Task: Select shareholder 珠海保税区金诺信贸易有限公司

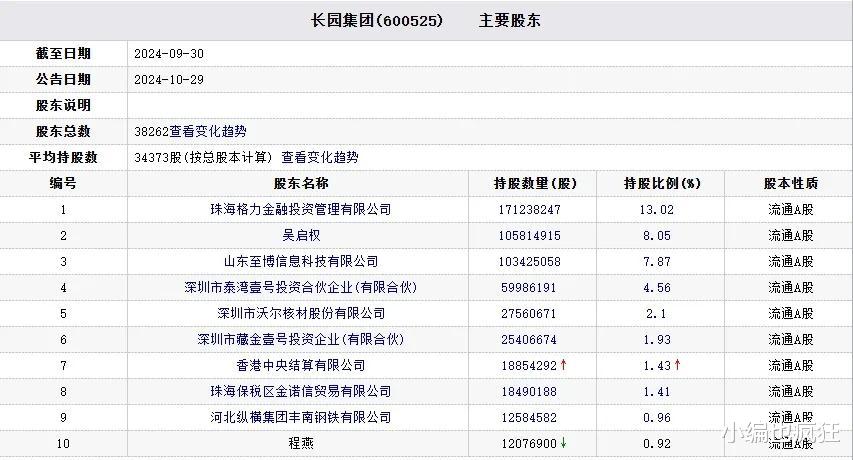Action: pos(301,391)
